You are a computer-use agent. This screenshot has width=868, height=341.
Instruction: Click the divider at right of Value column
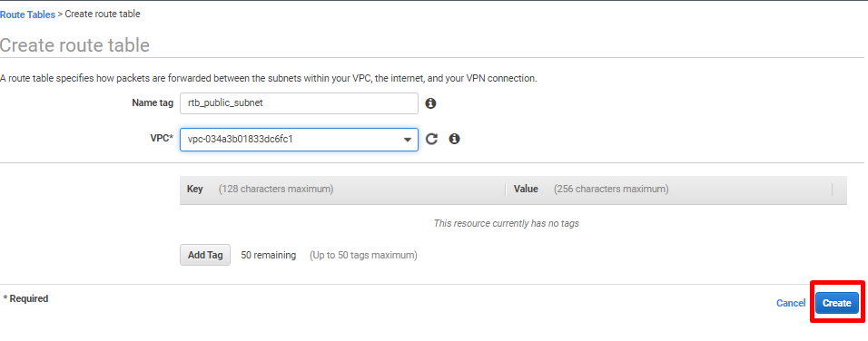click(832, 190)
